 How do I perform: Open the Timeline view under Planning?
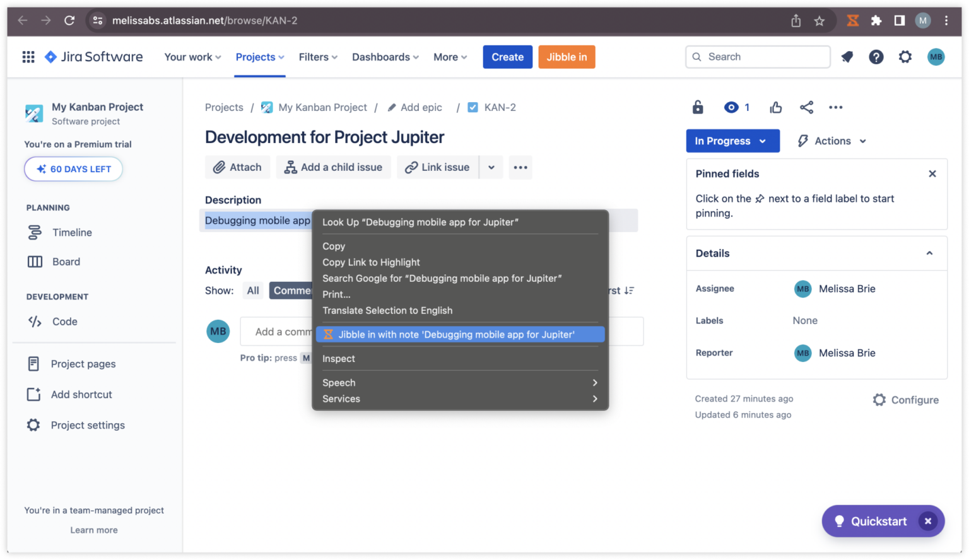pyautogui.click(x=72, y=232)
